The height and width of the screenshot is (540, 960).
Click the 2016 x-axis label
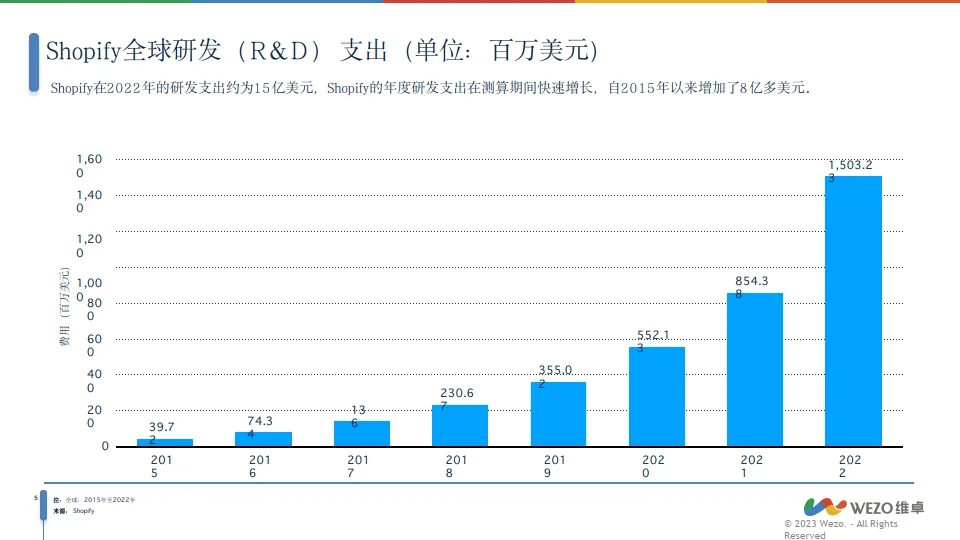tap(260, 466)
